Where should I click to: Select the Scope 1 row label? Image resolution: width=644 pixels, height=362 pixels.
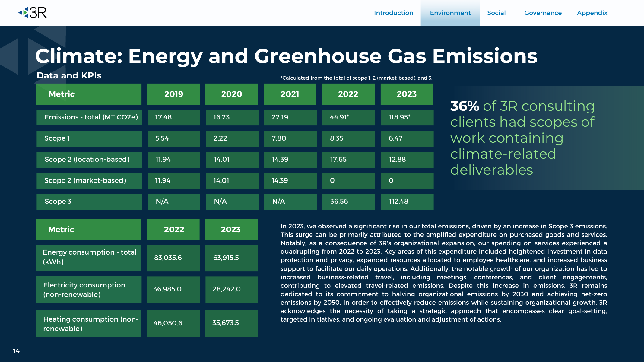click(x=89, y=138)
